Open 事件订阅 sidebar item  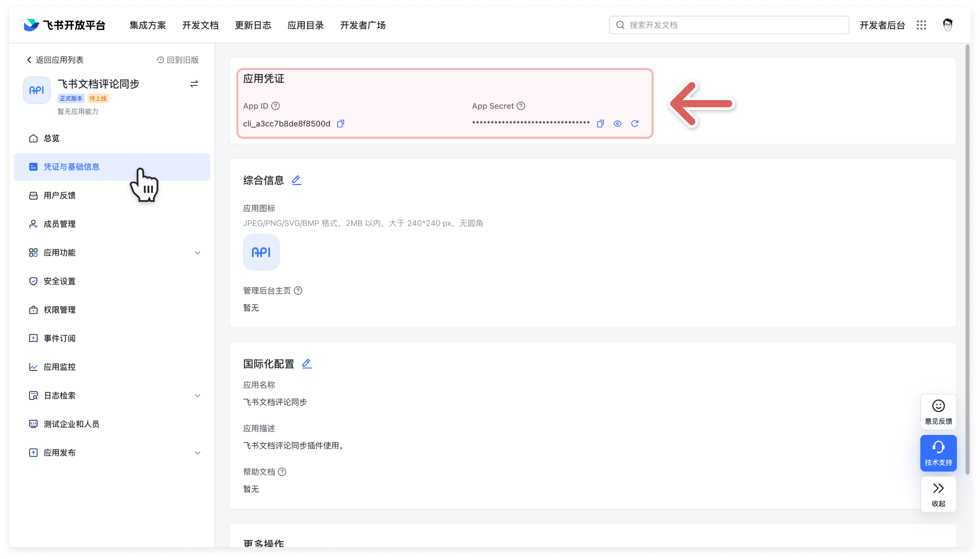pyautogui.click(x=112, y=338)
